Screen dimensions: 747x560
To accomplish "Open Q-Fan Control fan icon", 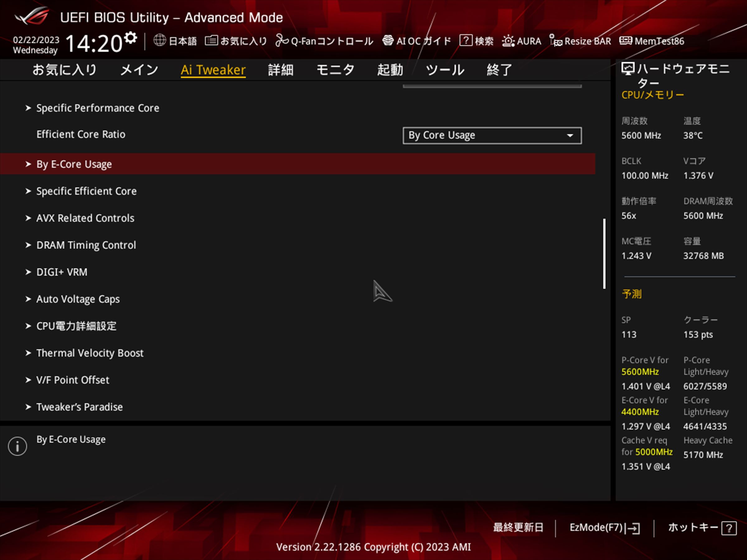I will click(x=281, y=40).
